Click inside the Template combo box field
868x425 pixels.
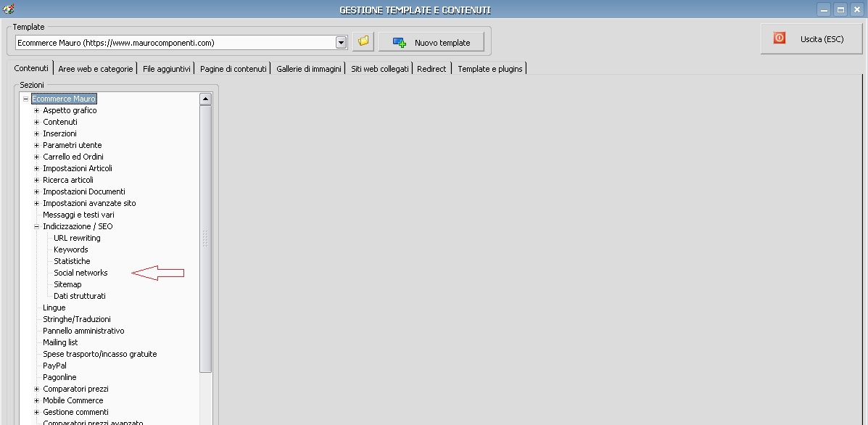coord(175,43)
